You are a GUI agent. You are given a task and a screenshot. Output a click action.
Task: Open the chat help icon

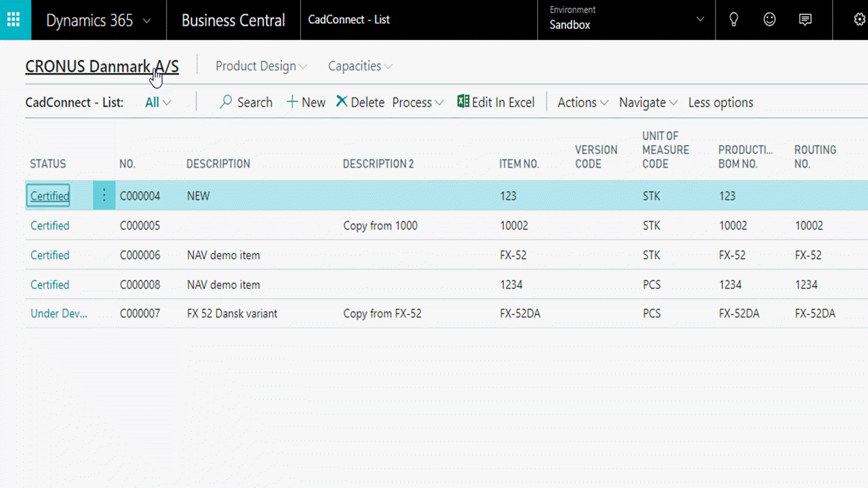click(806, 20)
